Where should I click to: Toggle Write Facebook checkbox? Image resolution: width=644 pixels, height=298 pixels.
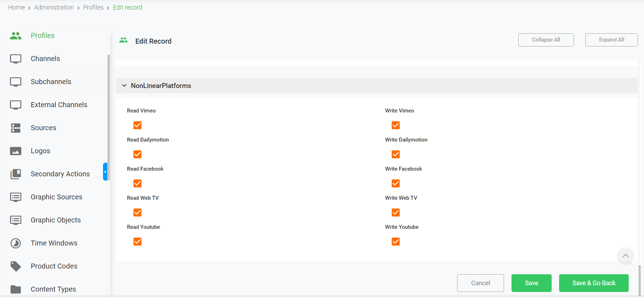(x=396, y=183)
